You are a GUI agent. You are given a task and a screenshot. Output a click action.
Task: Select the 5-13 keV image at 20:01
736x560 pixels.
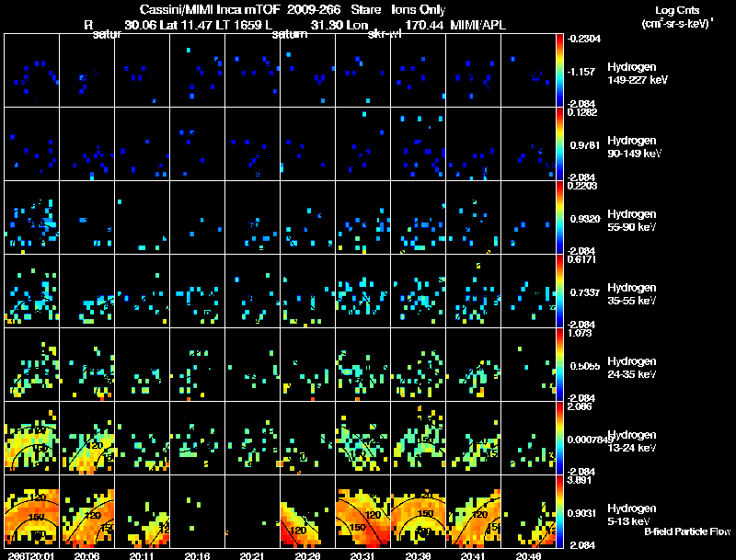[32, 511]
